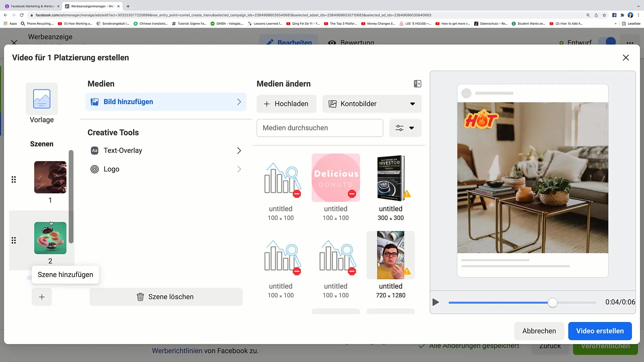This screenshot has width=644, height=362.
Task: Open the three-dot menu in background
Action: [x=630, y=43]
